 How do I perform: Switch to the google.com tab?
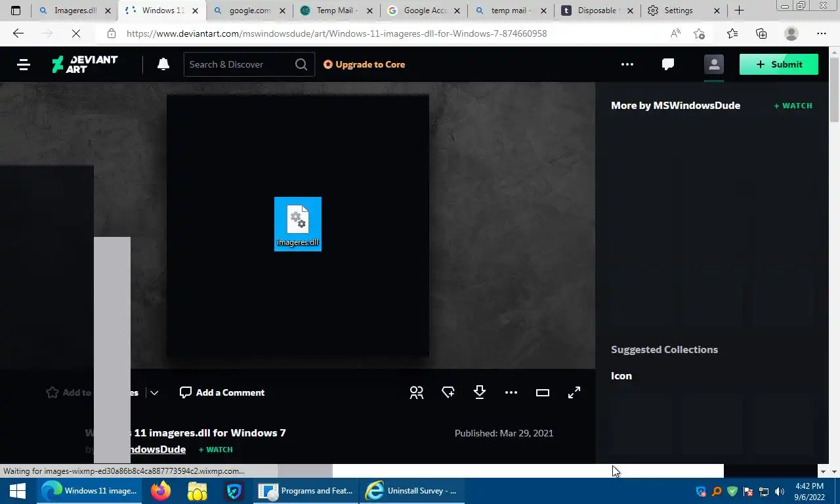pos(249,10)
